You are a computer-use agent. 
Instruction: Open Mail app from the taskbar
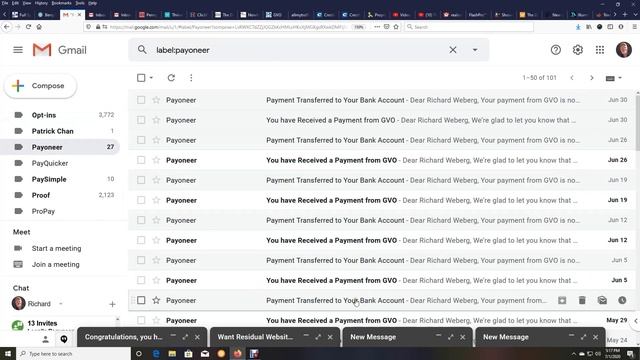tap(205, 353)
